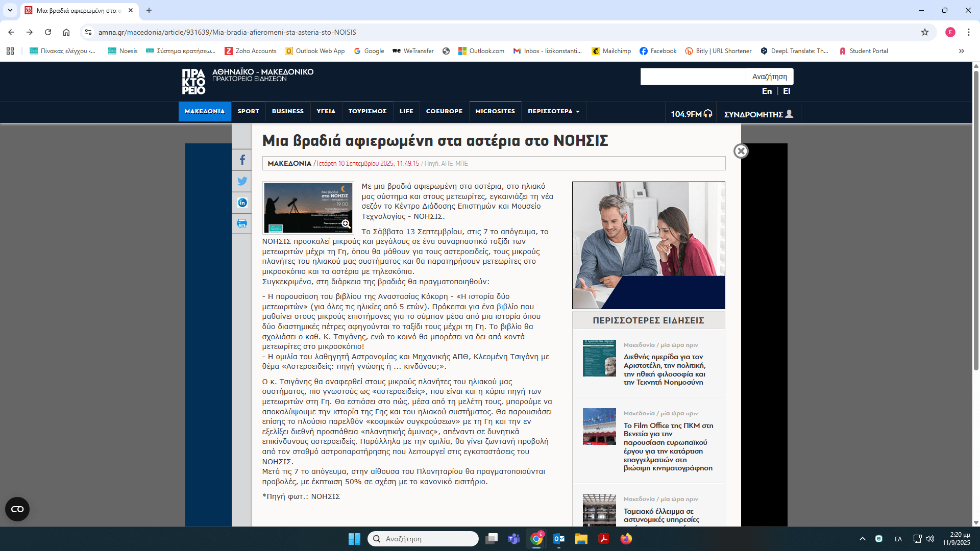Share article on LinkedIn icon
This screenshot has width=980, height=551.
(x=242, y=203)
